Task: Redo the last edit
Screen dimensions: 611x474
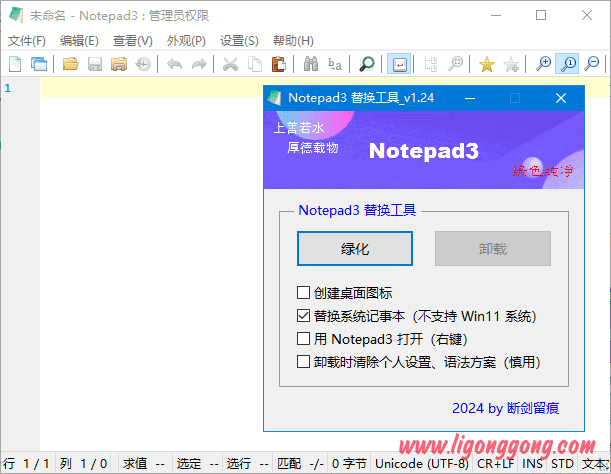Action: click(x=199, y=64)
